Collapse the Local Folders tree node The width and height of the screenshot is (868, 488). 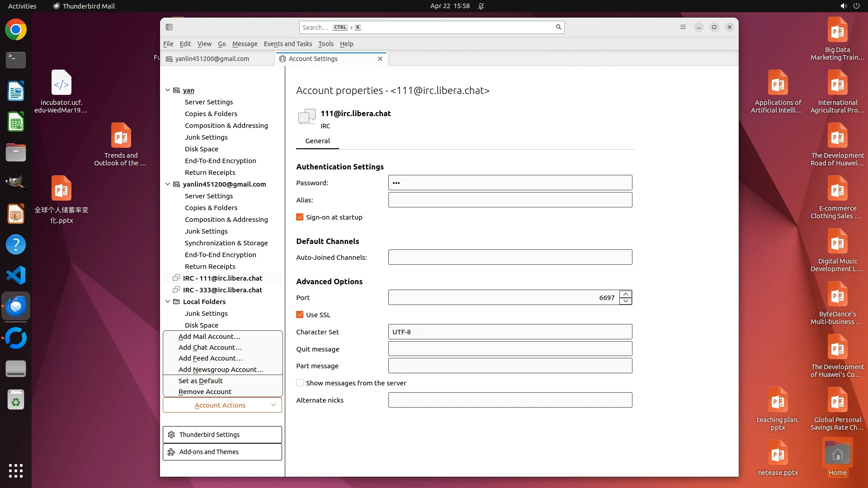point(168,302)
